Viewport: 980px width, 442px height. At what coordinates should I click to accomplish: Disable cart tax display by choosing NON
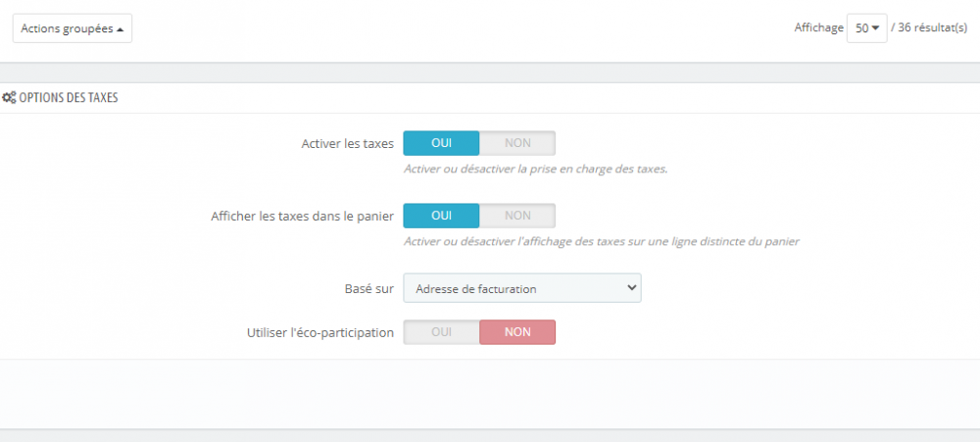click(x=517, y=216)
